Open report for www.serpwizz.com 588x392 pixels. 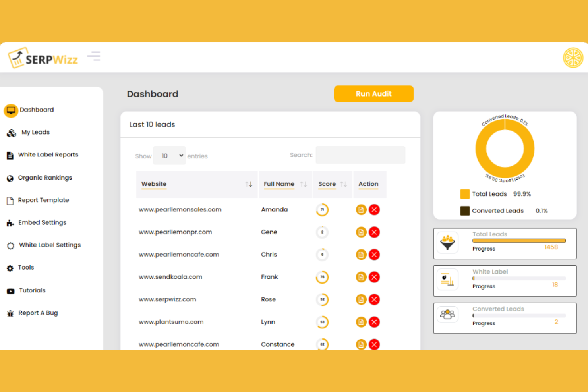click(361, 299)
